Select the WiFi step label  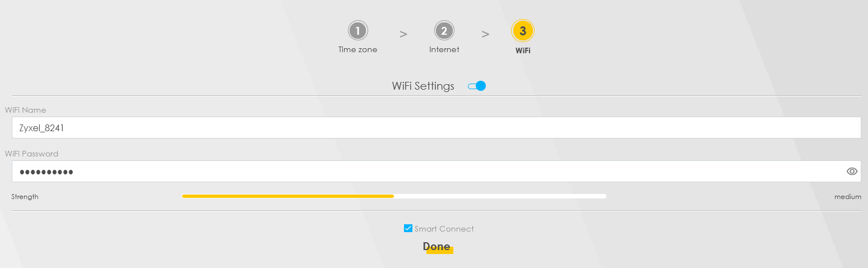pyautogui.click(x=522, y=50)
